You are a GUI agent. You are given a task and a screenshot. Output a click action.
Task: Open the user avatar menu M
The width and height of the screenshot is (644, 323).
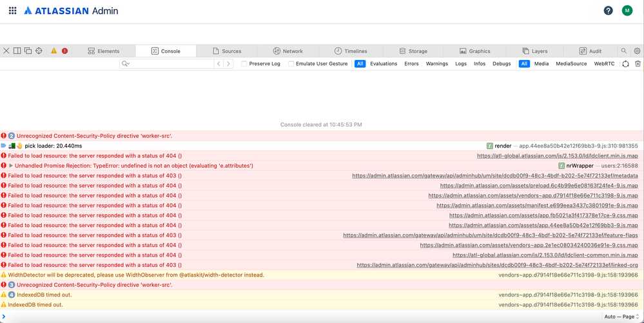pos(627,11)
